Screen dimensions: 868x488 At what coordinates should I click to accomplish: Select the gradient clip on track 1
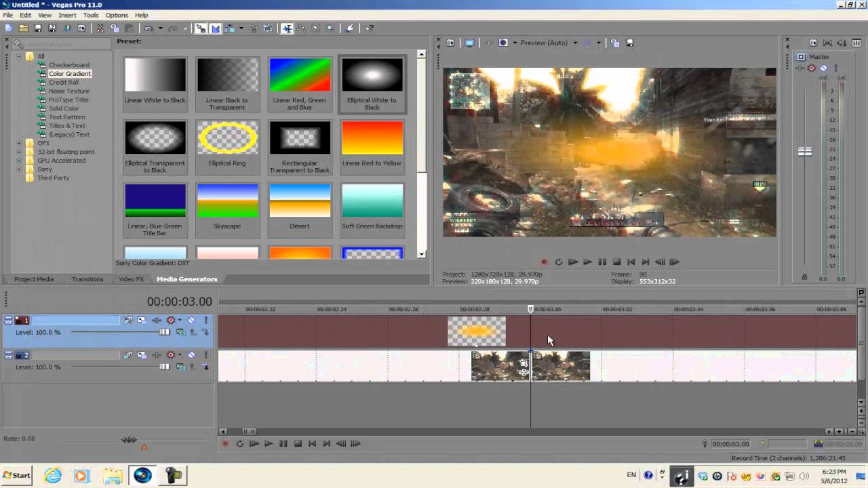[x=477, y=331]
